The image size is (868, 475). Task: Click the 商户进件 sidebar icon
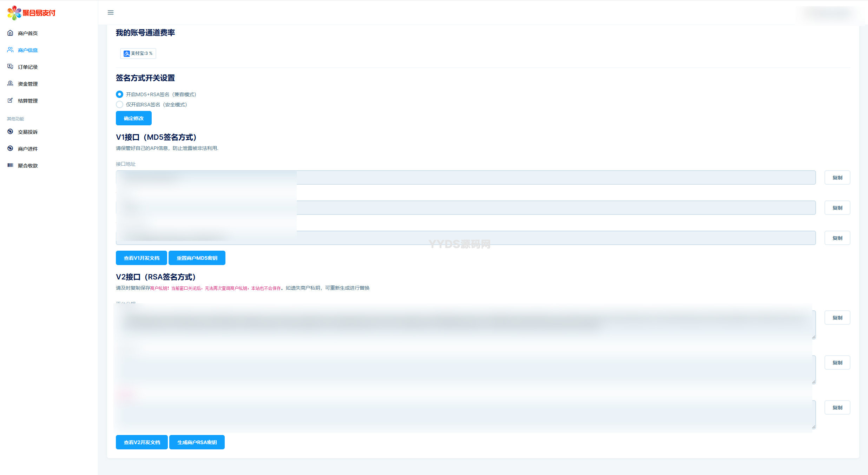pos(10,149)
